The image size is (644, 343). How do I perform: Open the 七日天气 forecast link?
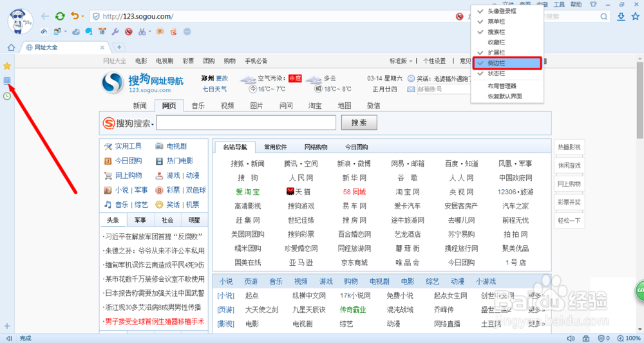(214, 89)
